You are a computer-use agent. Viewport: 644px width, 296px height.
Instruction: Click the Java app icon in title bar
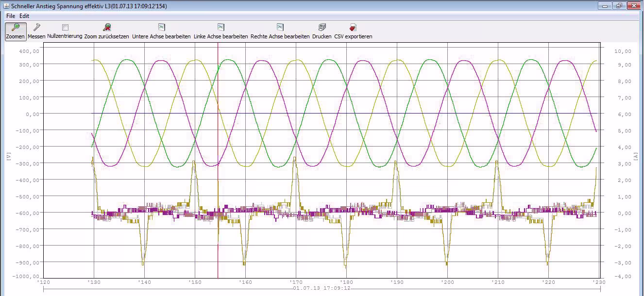coord(6,6)
